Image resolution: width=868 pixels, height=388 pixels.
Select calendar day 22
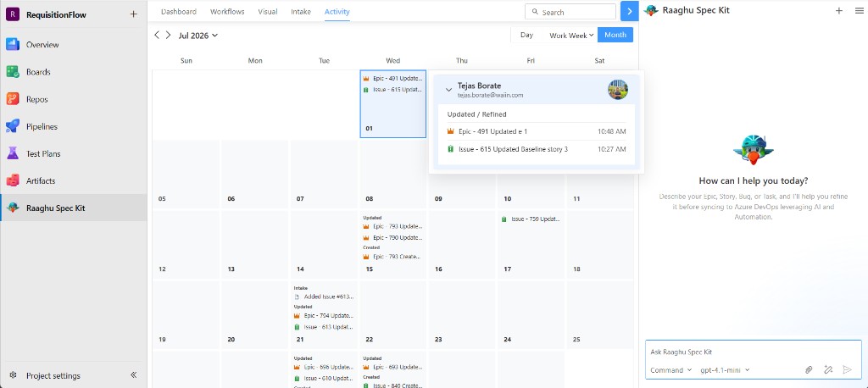point(393,314)
